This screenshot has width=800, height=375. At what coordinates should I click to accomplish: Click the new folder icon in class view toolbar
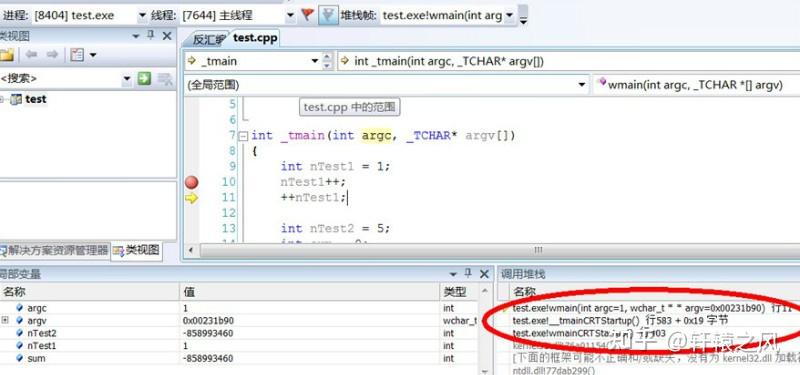(7, 55)
